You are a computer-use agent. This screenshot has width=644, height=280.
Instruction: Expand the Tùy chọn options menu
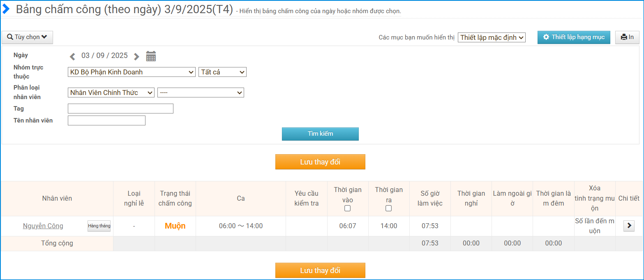[x=27, y=37]
